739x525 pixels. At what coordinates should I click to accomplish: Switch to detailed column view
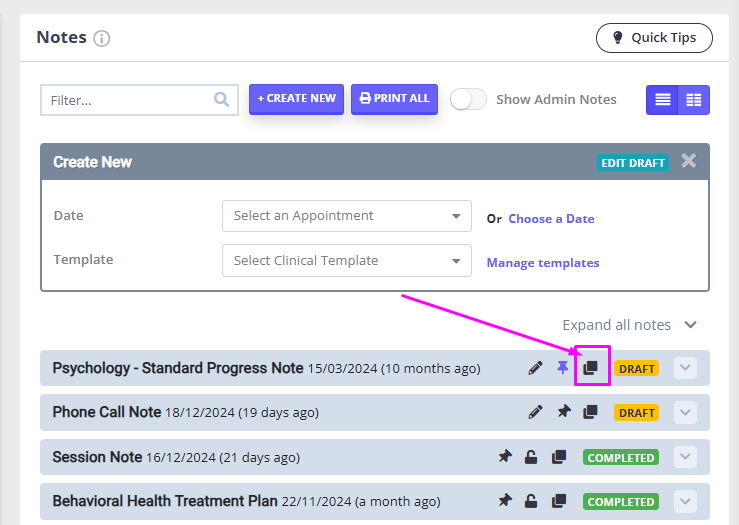(694, 99)
